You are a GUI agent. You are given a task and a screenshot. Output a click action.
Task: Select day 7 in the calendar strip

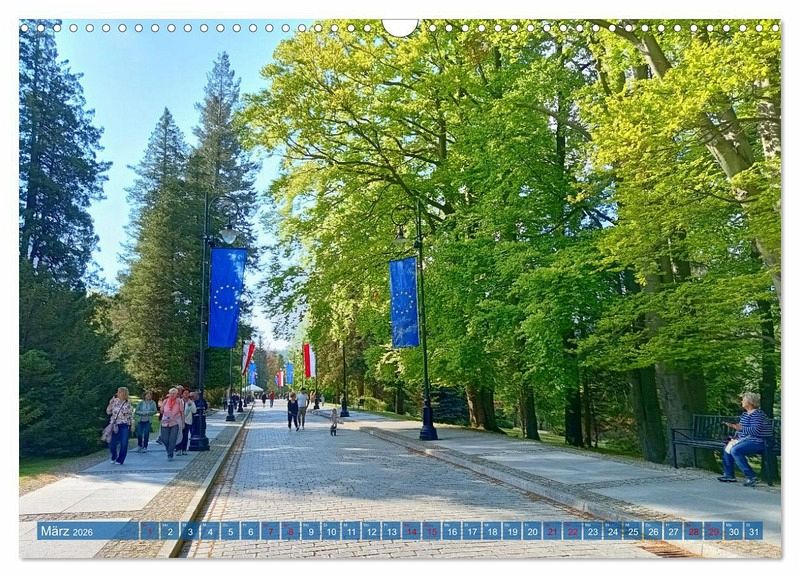click(x=270, y=531)
